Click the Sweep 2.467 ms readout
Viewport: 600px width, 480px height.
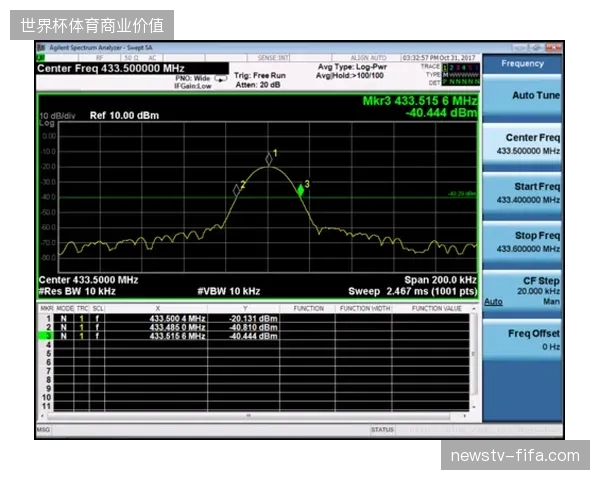pyautogui.click(x=412, y=291)
